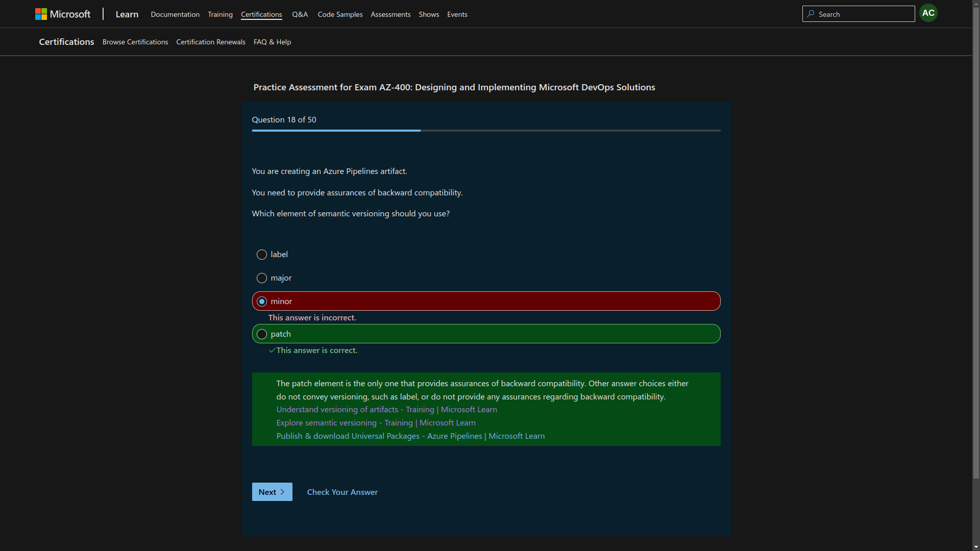This screenshot has height=551, width=980.
Task: Click 'This answer is correct.' message
Action: (x=316, y=350)
